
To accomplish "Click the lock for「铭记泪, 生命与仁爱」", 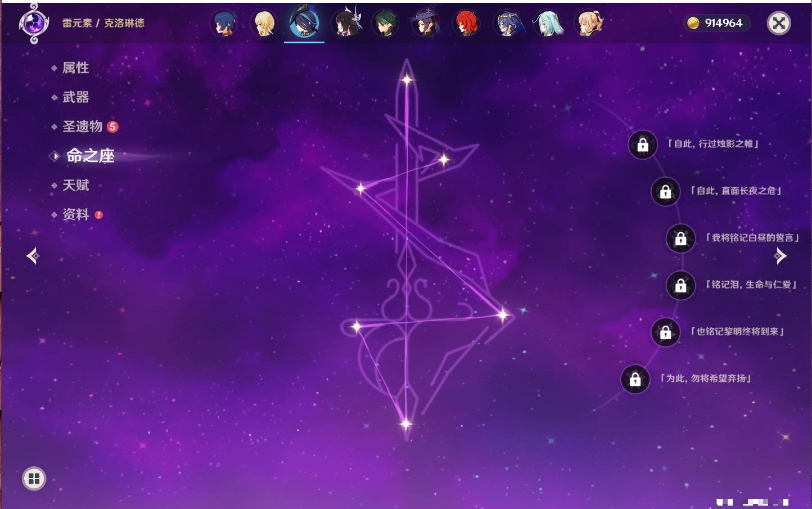I will [680, 286].
